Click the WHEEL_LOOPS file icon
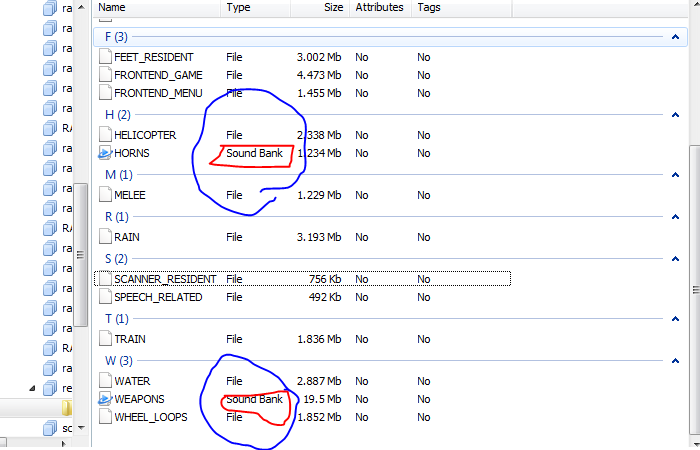This screenshot has width=700, height=450. tap(105, 417)
